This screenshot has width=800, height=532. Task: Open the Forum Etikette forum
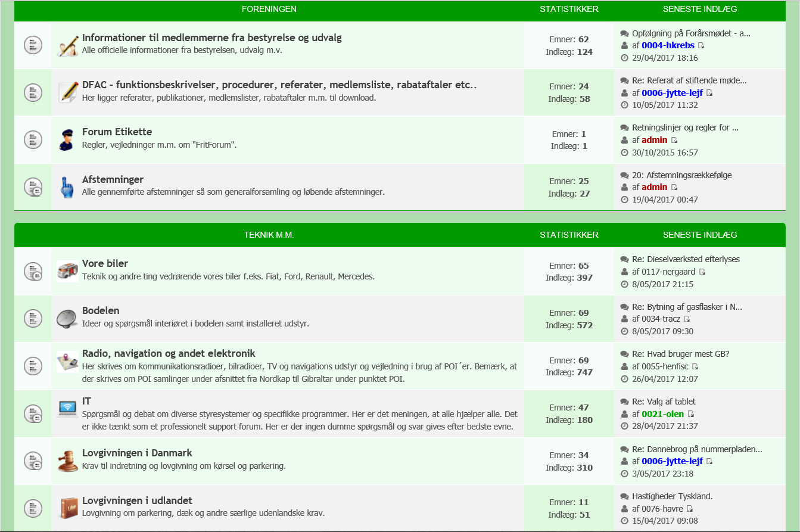117,132
